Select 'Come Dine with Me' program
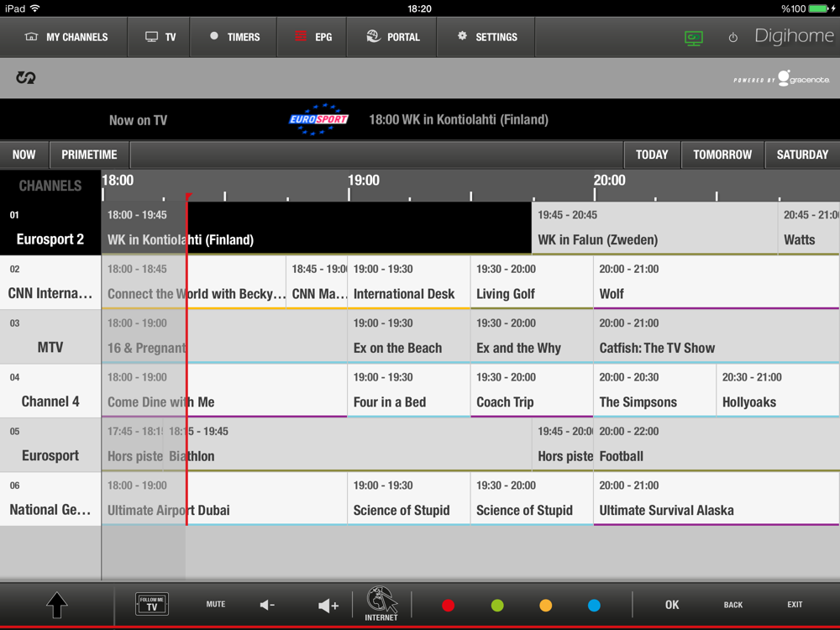840x630 pixels. [224, 391]
